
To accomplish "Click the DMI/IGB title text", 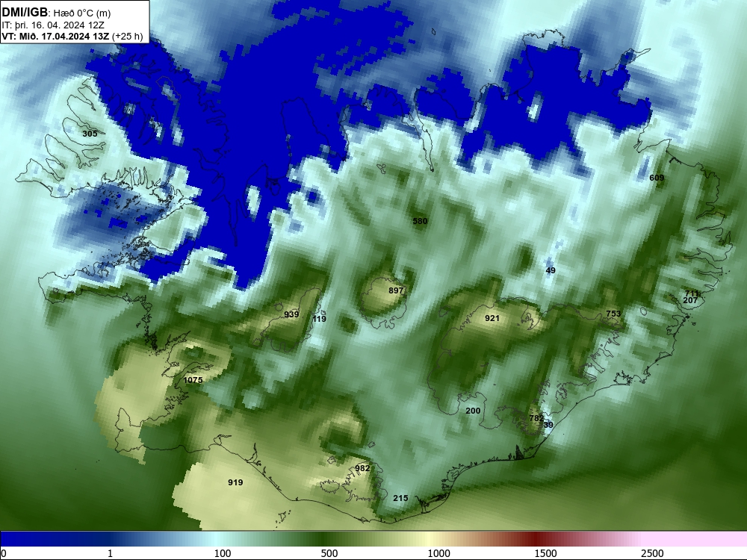I will pos(25,12).
